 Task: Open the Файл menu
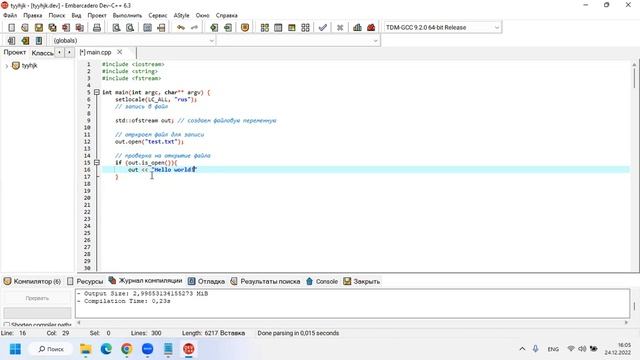10,15
